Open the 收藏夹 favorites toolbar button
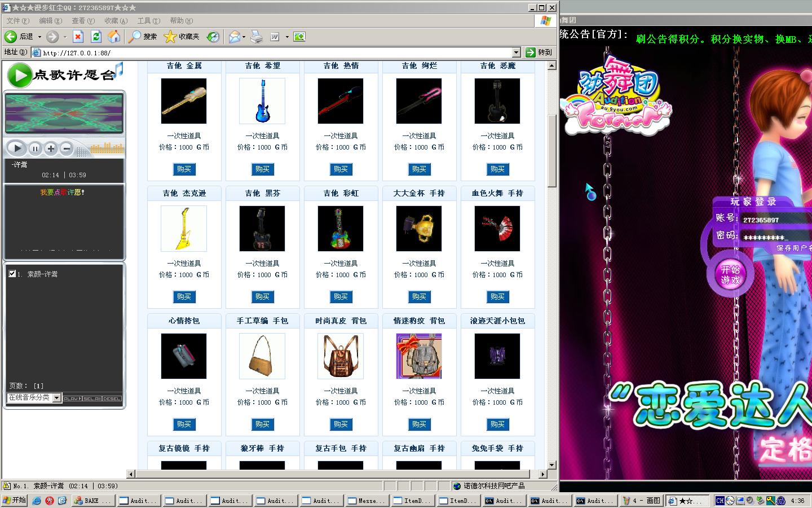This screenshot has height=508, width=812. (x=182, y=37)
